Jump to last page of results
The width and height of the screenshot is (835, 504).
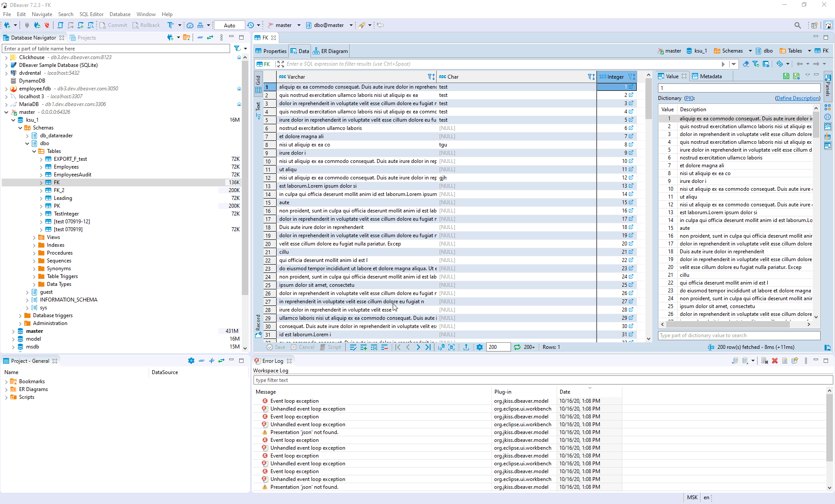428,347
